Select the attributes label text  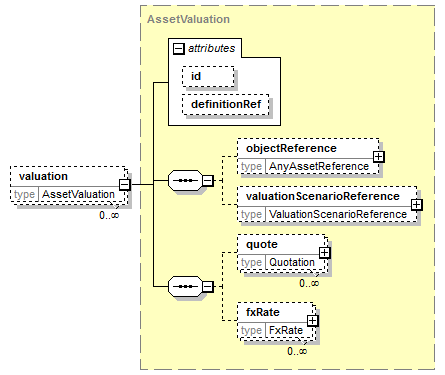pyautogui.click(x=212, y=48)
